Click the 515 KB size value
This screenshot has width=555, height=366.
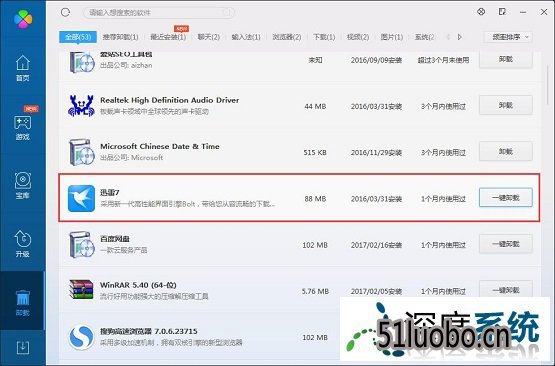pos(315,153)
